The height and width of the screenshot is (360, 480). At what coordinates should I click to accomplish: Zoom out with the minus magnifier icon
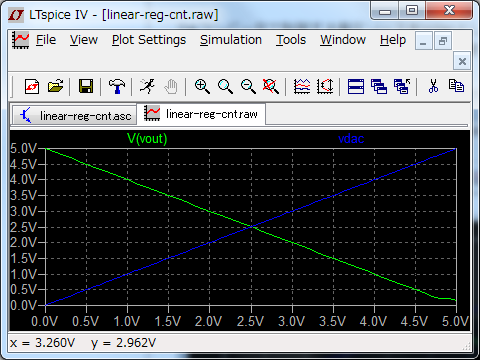(248, 87)
